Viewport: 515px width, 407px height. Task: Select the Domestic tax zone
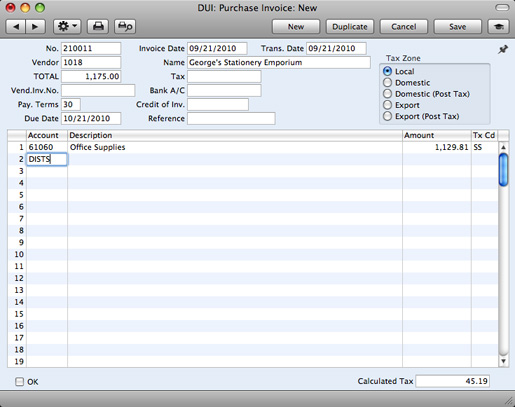click(x=387, y=83)
